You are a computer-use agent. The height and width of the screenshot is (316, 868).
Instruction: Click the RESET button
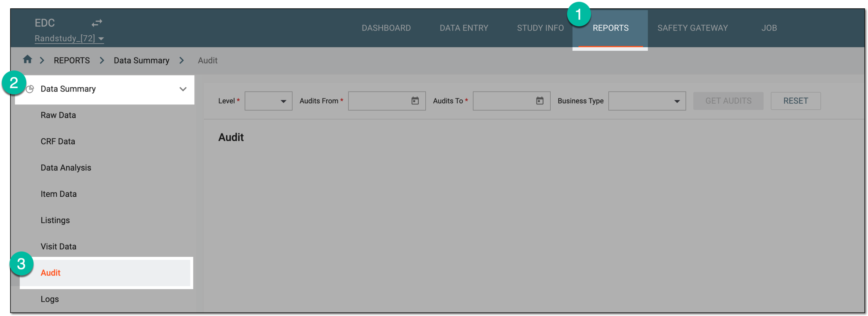[795, 101]
